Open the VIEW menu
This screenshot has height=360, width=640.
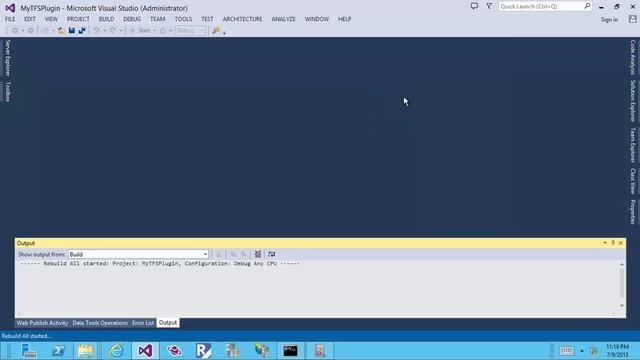coord(51,19)
